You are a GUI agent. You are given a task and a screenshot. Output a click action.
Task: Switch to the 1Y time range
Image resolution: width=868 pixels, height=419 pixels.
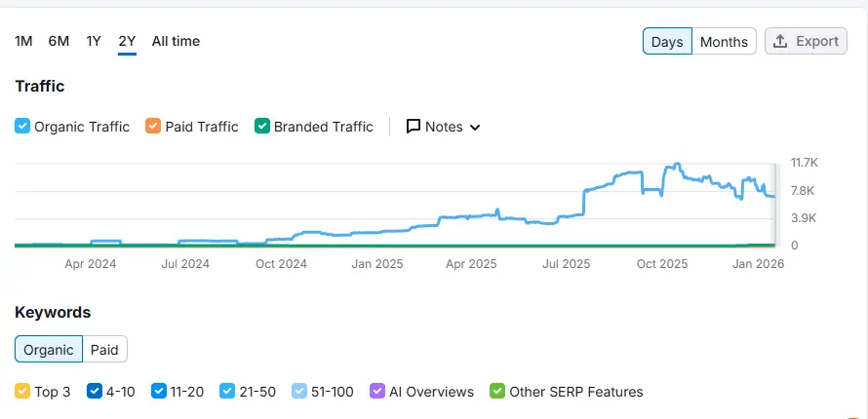click(x=94, y=42)
